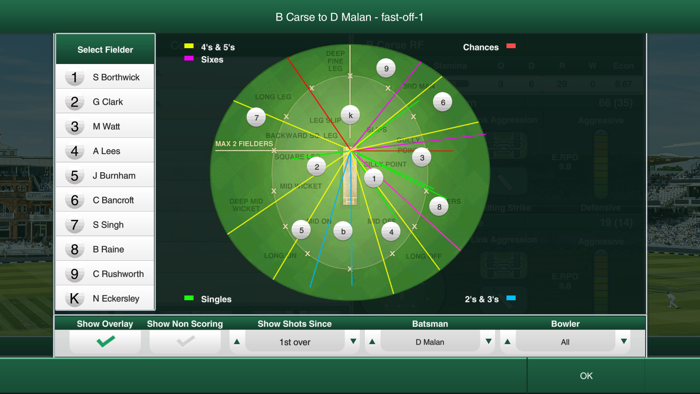Click the red Chances legend swatch
Screen dimensions: 700x394
tap(511, 46)
